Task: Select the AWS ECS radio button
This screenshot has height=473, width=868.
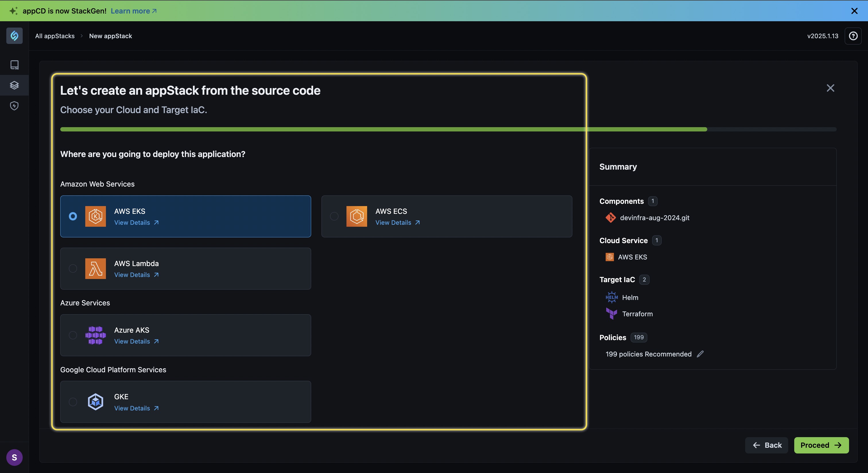Action: [334, 216]
